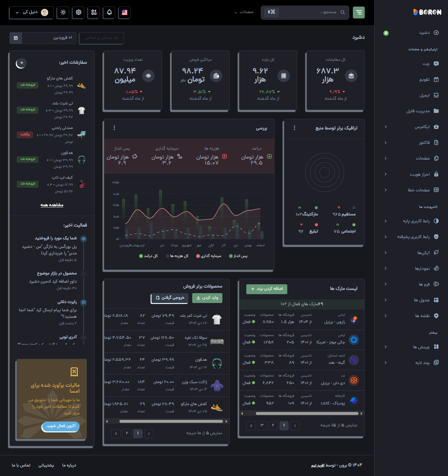The width and height of the screenshot is (448, 476).
Task: Click the دی دان - برزیل brand logo
Action: click(x=354, y=380)
